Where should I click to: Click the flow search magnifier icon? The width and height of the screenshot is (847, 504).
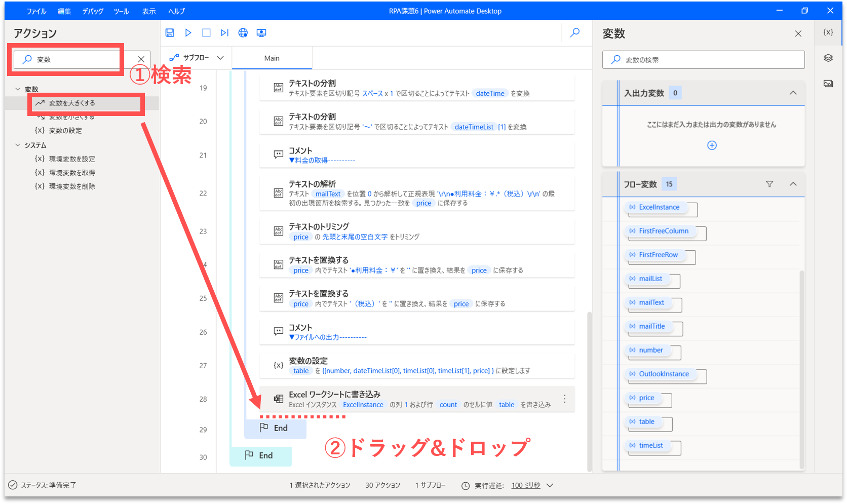point(575,33)
